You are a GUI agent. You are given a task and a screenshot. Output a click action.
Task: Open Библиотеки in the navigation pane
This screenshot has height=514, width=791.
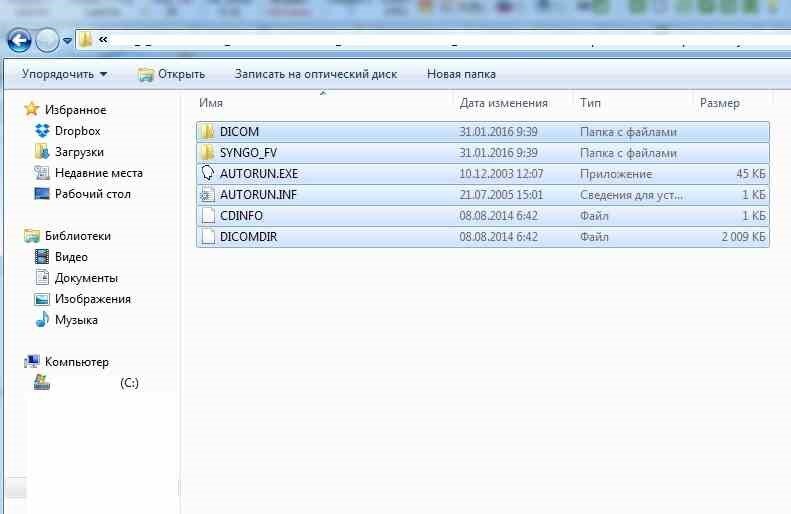78,236
